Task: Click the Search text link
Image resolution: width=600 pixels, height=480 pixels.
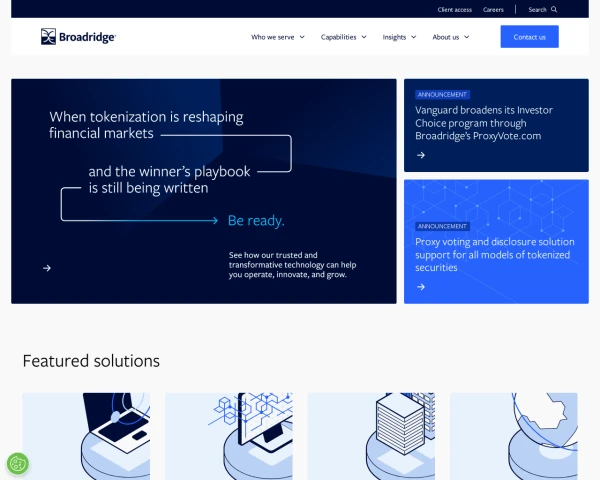Action: 537,10
